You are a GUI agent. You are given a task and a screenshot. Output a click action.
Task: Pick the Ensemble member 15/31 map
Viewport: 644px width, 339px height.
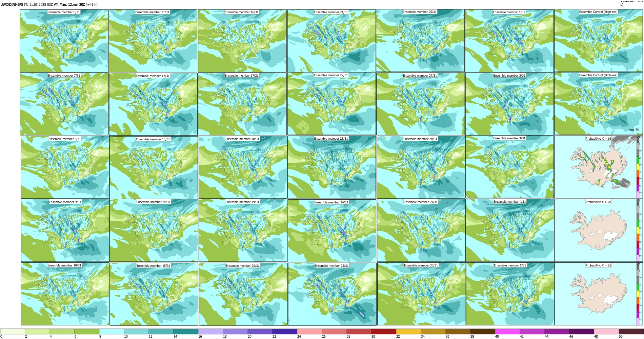pyautogui.click(x=154, y=294)
